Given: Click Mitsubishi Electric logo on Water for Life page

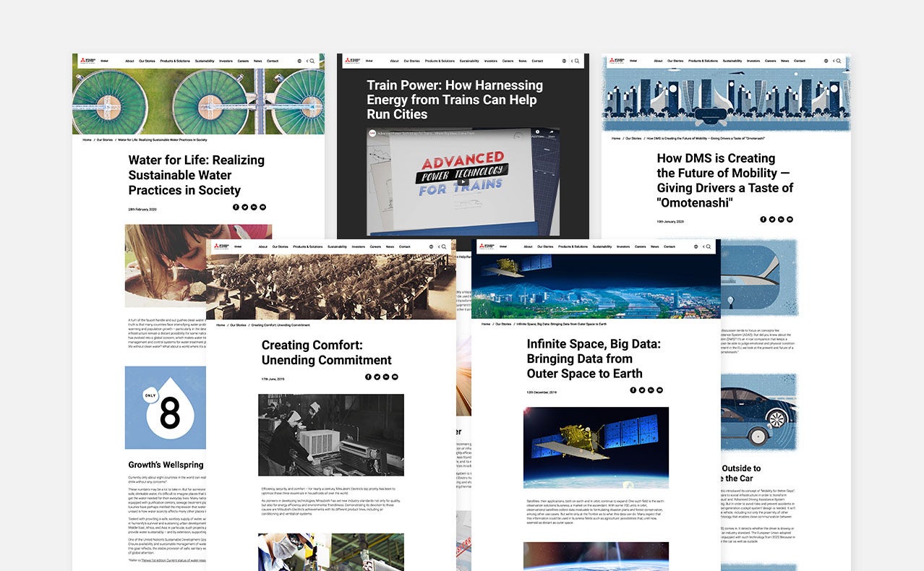Looking at the screenshot, I should tap(87, 61).
